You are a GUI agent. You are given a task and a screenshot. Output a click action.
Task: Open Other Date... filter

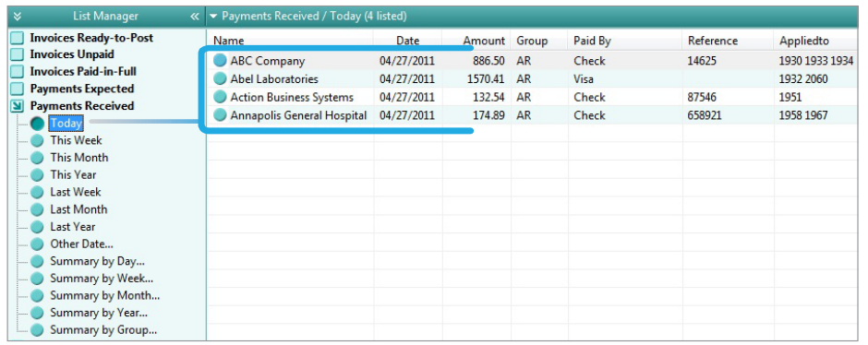click(82, 244)
